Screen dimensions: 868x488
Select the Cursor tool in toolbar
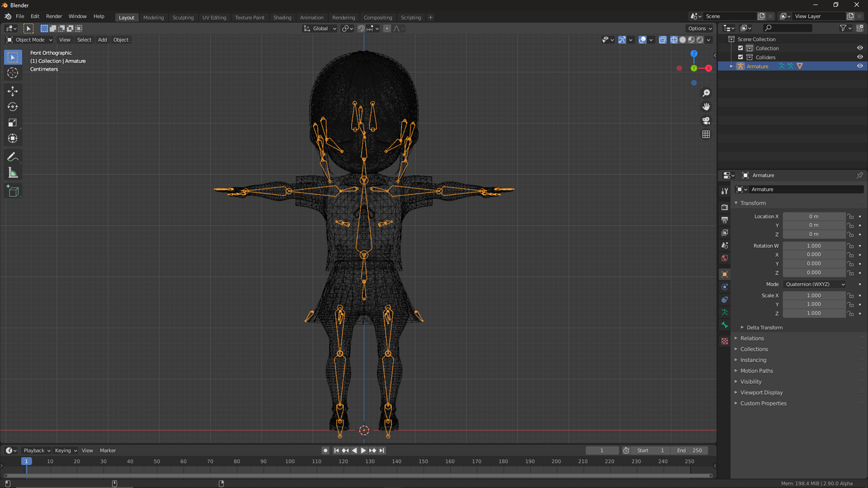click(x=13, y=73)
